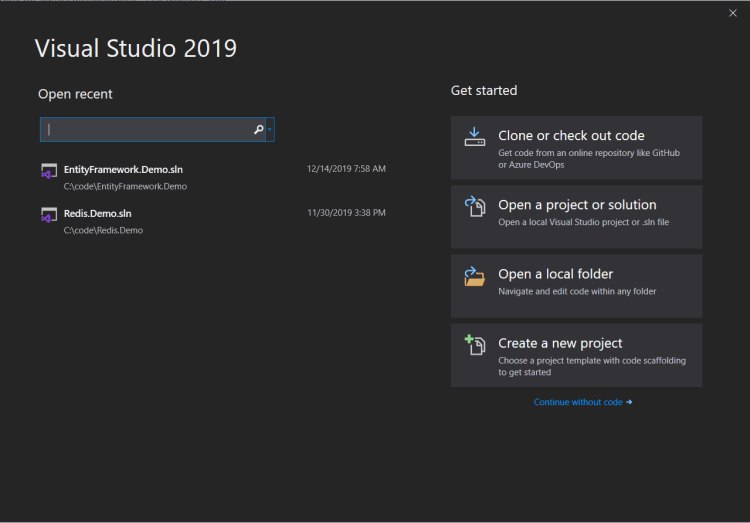Open Redis.Demo.sln from recent list
Image resolution: width=750 pixels, height=523 pixels.
(x=213, y=221)
